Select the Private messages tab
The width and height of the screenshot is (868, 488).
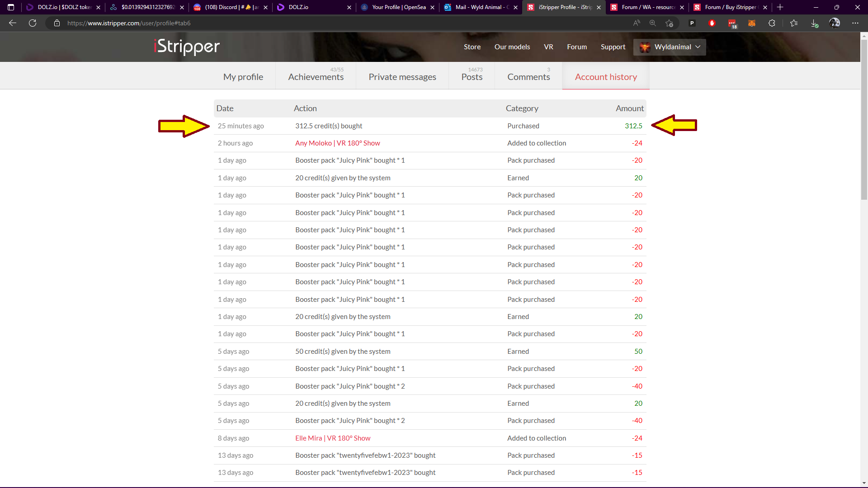402,77
